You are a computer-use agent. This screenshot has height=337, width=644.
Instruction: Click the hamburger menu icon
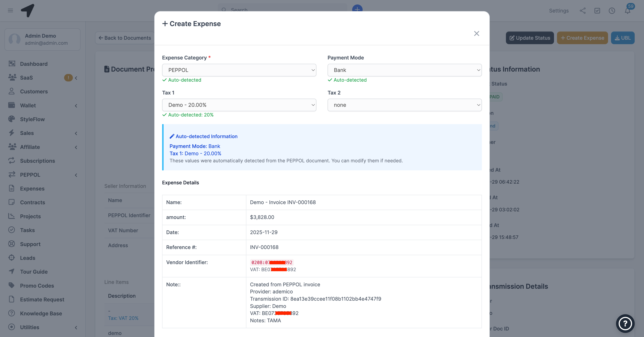pos(10,10)
